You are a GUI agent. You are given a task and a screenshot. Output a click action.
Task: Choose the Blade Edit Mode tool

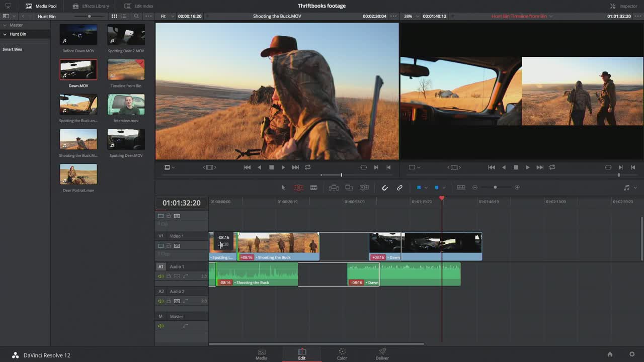tap(313, 188)
